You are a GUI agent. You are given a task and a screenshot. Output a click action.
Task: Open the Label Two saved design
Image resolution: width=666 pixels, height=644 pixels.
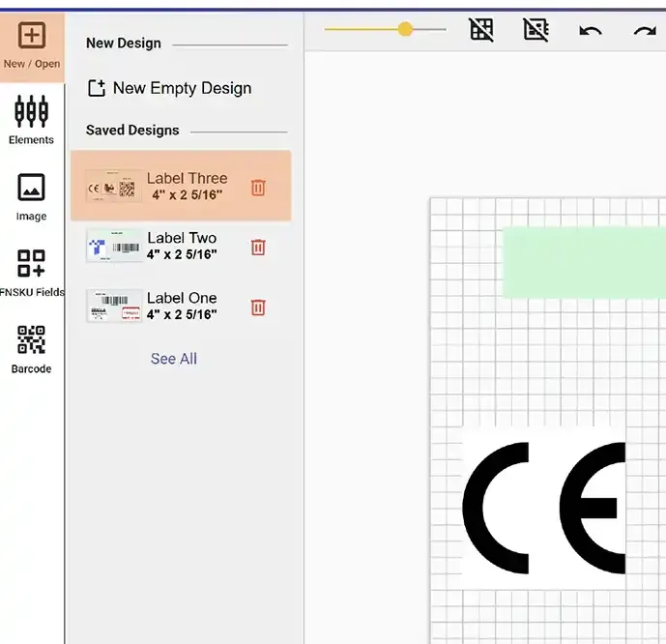tap(181, 246)
